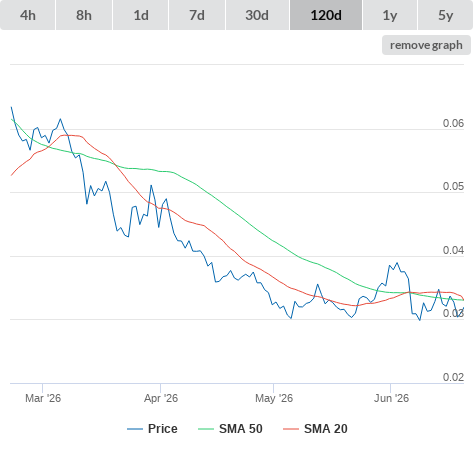Click the Jun '26 date marker
The image size is (474, 455).
(x=391, y=398)
